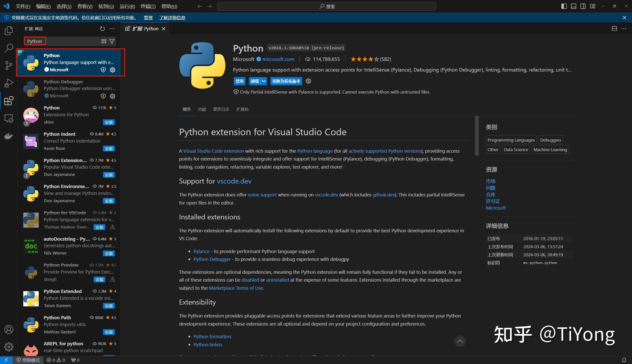Switch to the 更改日志 tab
This screenshot has height=364, width=632.
[x=221, y=109]
